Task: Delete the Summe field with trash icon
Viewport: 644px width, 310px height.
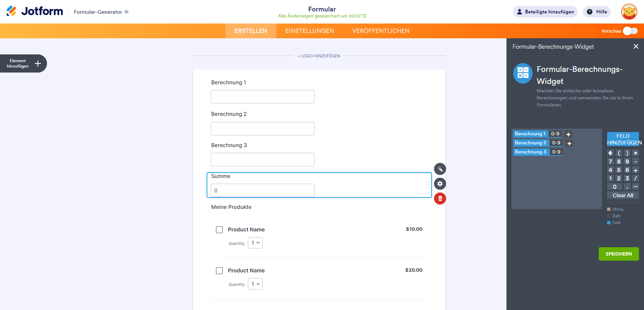Action: pos(440,198)
